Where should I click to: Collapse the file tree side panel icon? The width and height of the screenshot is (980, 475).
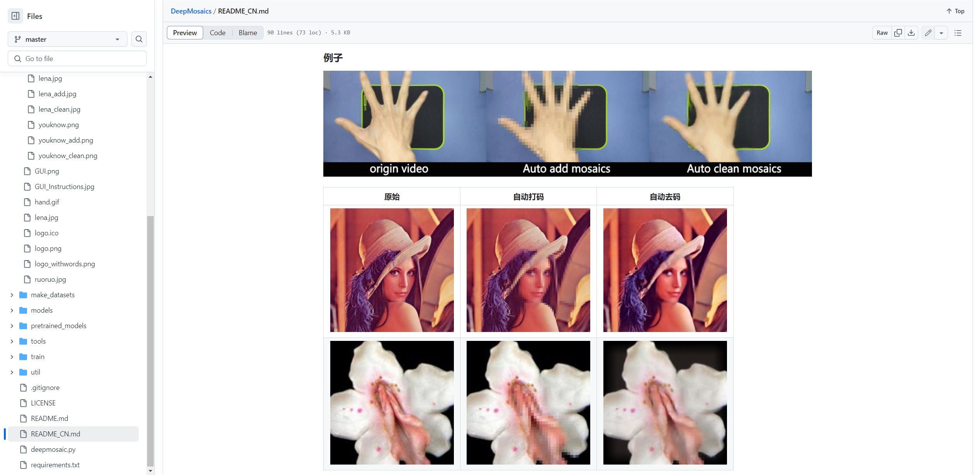tap(15, 16)
